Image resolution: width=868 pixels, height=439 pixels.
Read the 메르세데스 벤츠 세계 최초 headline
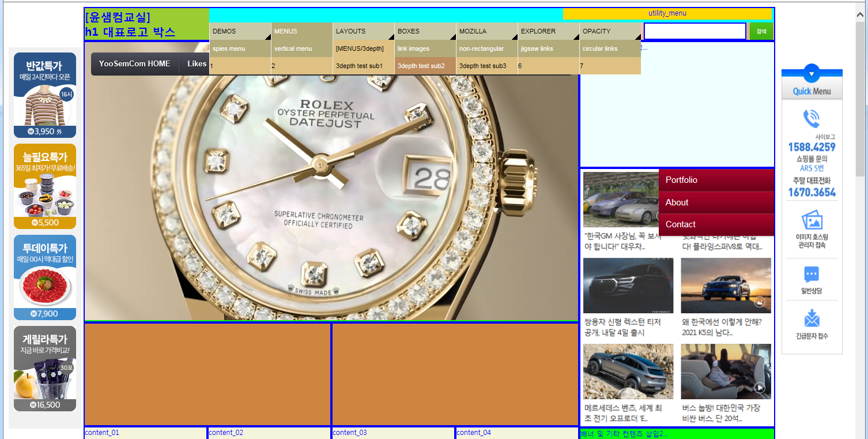point(623,413)
